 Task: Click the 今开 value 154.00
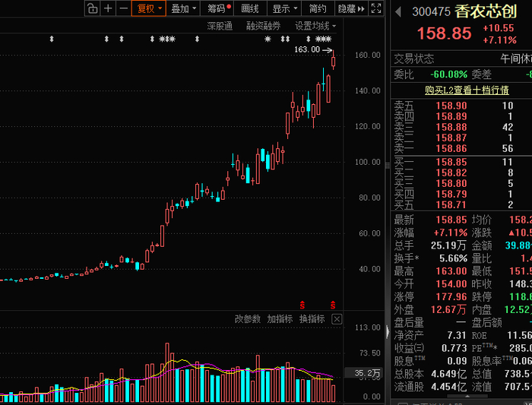click(x=451, y=284)
